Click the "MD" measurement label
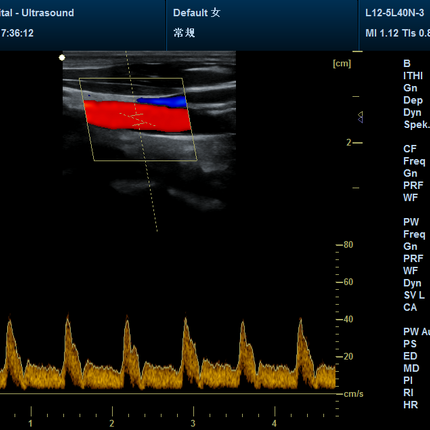This screenshot has height=430, width=430. 411,368
